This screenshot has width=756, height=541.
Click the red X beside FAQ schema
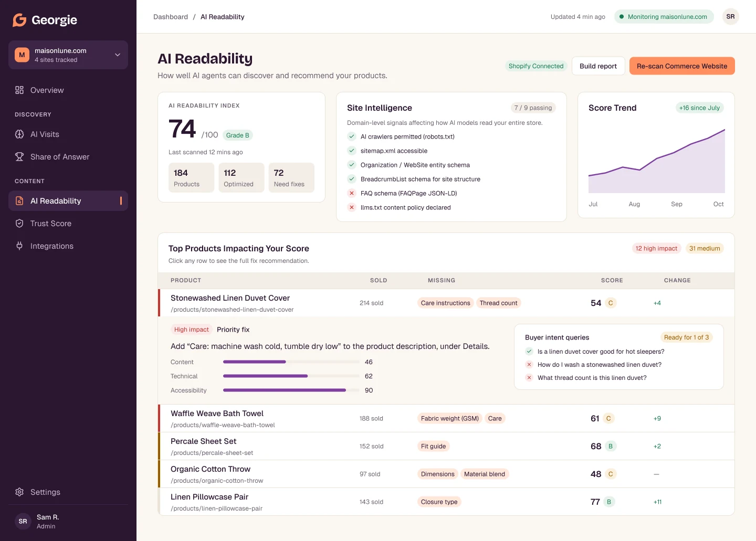click(x=352, y=193)
